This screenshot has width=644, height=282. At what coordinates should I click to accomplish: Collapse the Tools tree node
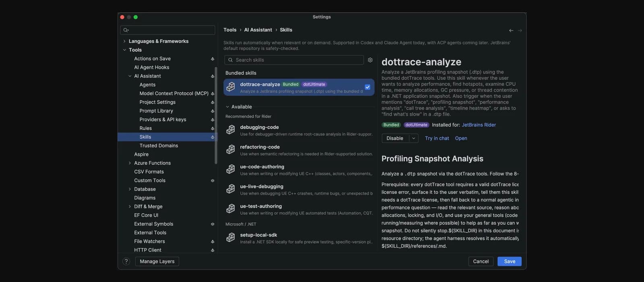[x=124, y=50]
